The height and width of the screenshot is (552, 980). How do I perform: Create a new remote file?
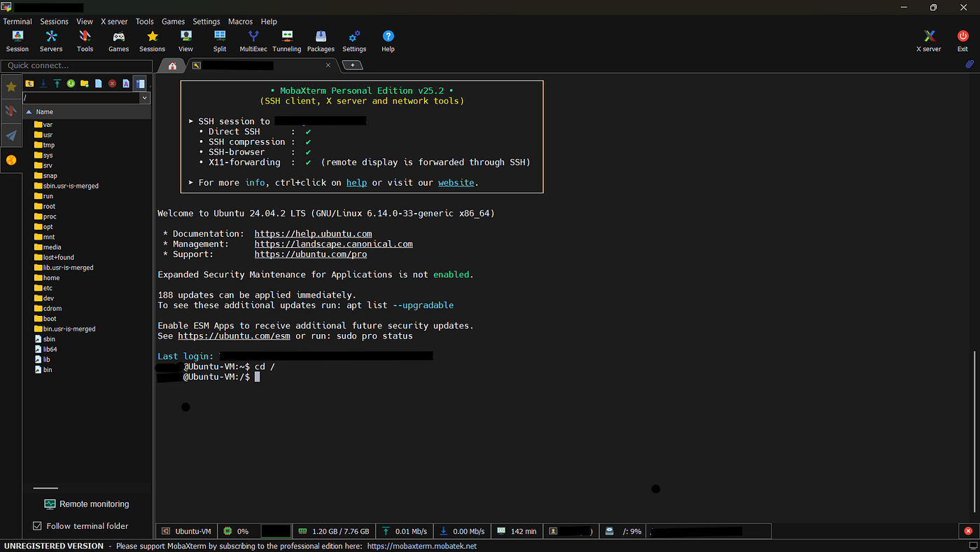(x=99, y=83)
